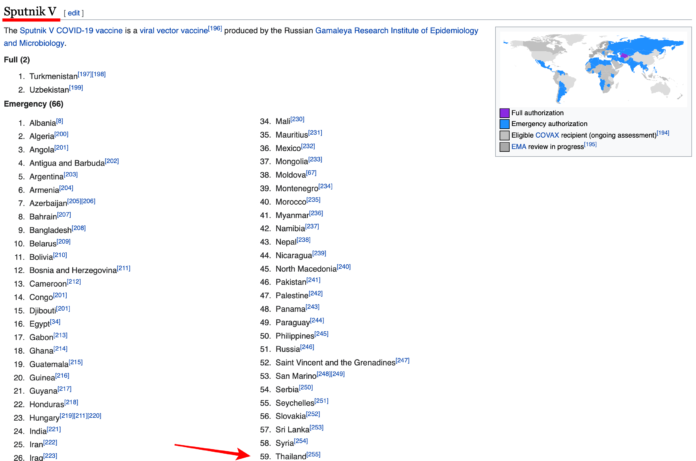
Task: Click citation 230 next to Mali
Action: 297,119
